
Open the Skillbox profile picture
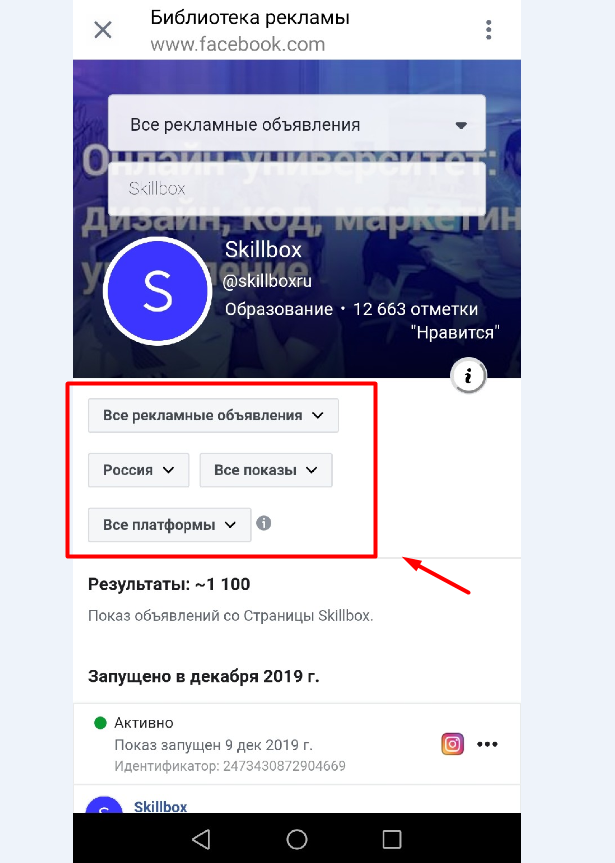[158, 291]
